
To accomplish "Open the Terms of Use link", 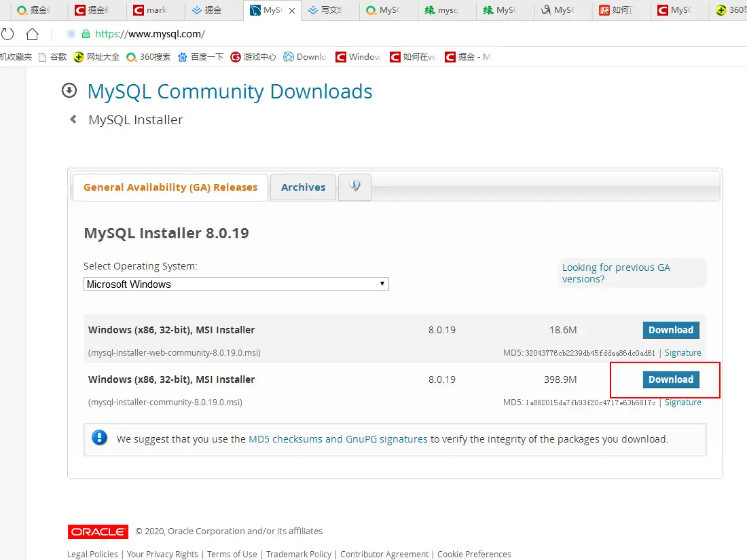I will click(232, 555).
